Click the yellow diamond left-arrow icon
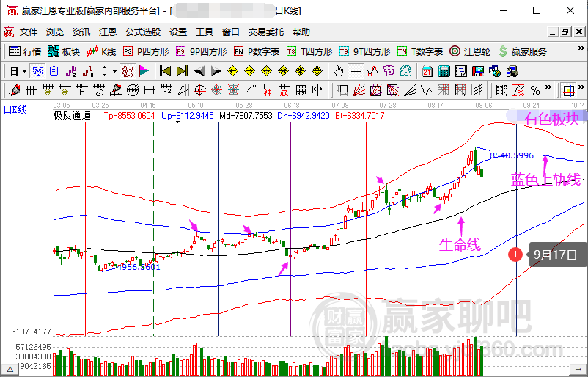Image resolution: width=588 pixels, height=377 pixels. pos(233,71)
